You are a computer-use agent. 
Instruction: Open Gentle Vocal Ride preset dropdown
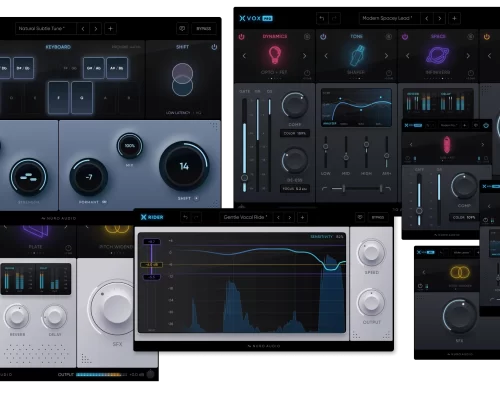246,217
